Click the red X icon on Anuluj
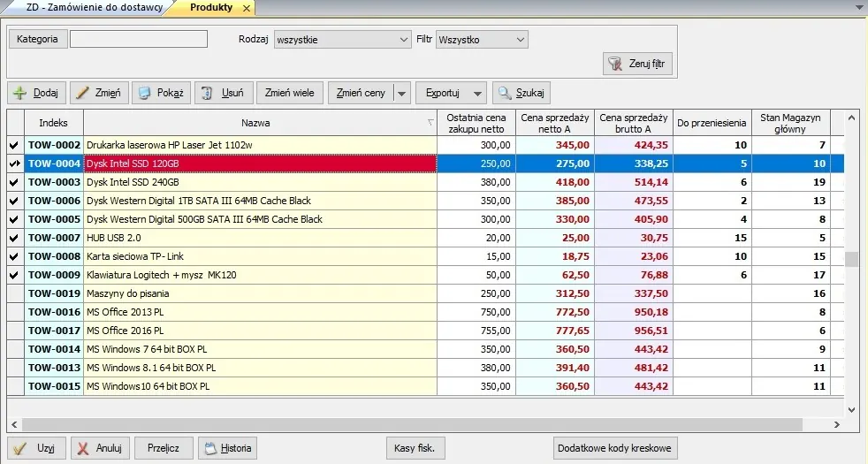The height and width of the screenshot is (464, 868). coord(83,448)
